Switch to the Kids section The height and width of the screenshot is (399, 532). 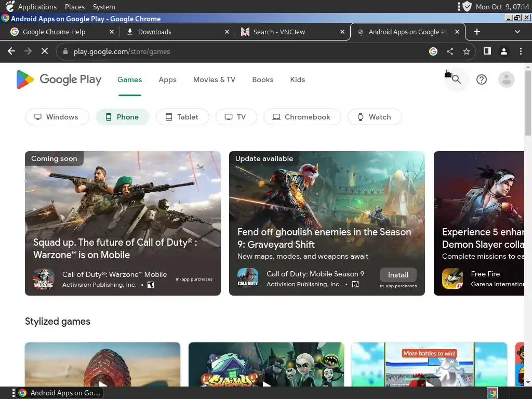pyautogui.click(x=298, y=79)
